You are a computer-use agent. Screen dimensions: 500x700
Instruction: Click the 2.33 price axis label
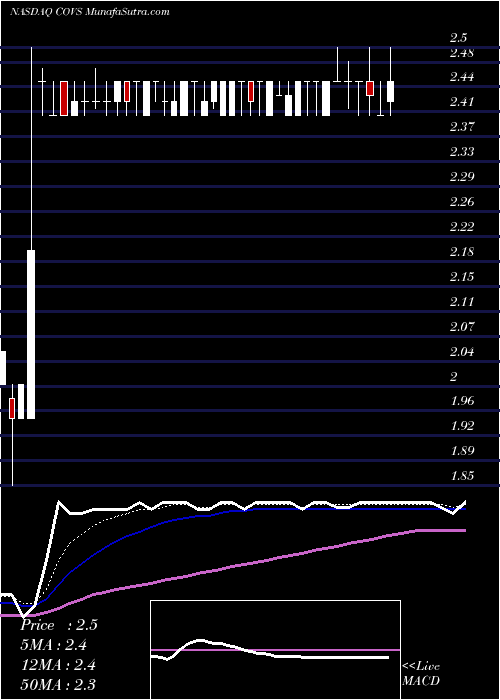click(462, 152)
